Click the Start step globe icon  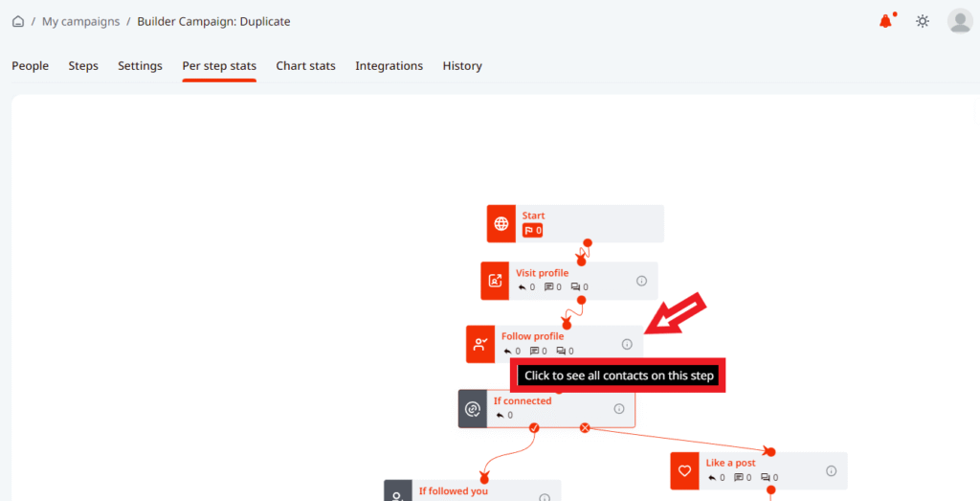coord(501,224)
